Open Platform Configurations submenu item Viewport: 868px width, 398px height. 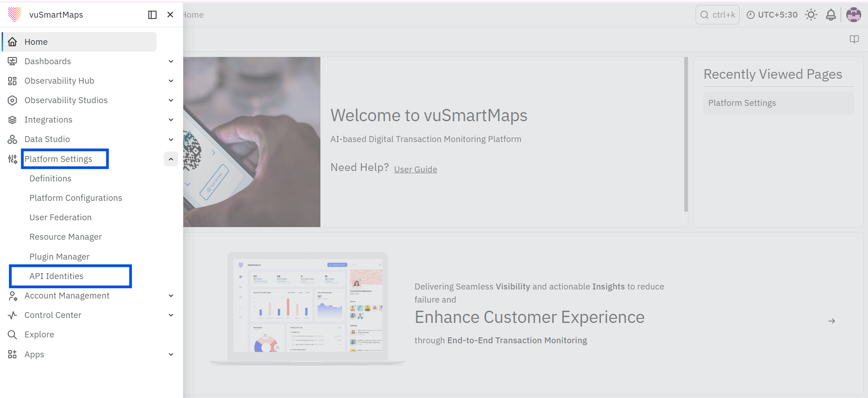click(x=76, y=198)
